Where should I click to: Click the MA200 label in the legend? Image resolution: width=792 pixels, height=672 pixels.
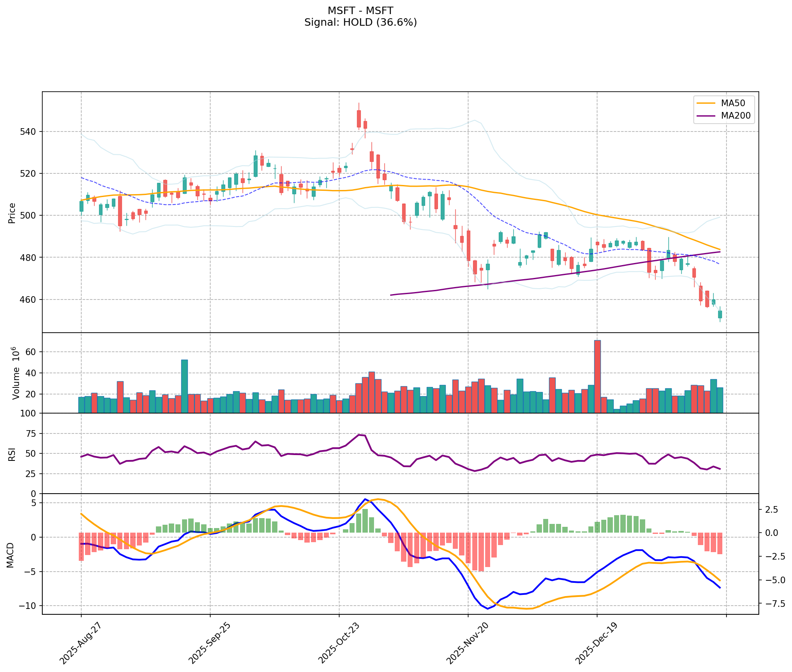(x=736, y=116)
